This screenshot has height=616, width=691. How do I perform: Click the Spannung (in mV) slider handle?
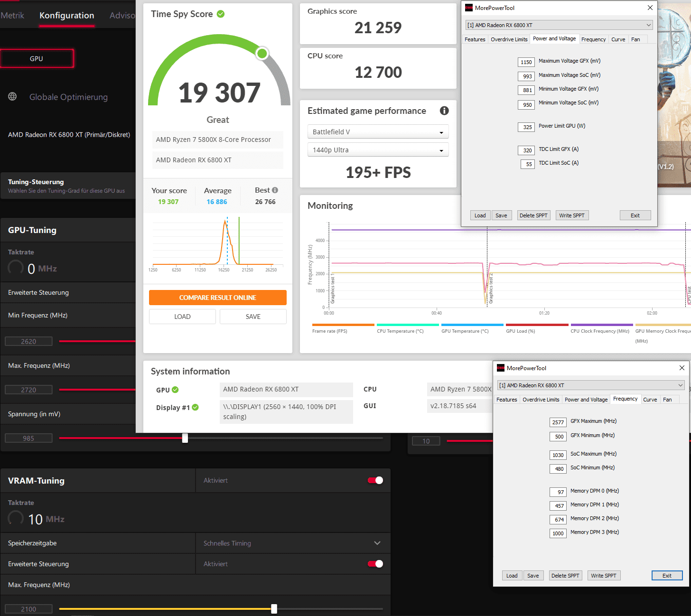tap(185, 438)
